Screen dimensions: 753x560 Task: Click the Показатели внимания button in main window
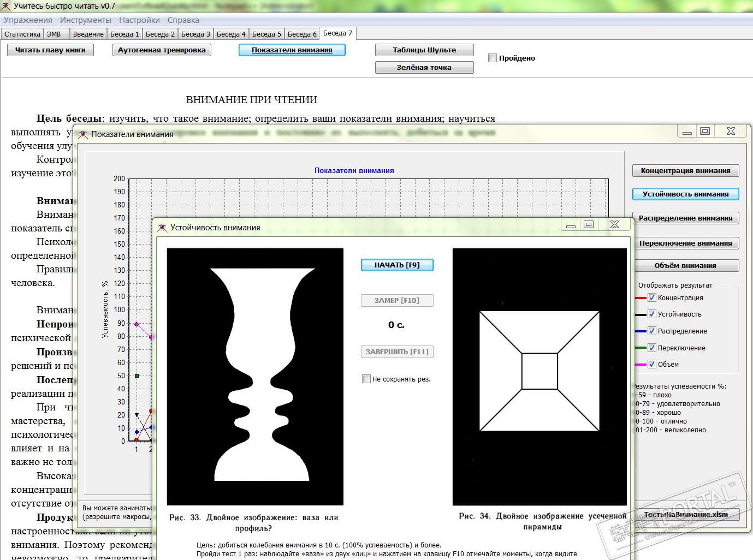(292, 50)
